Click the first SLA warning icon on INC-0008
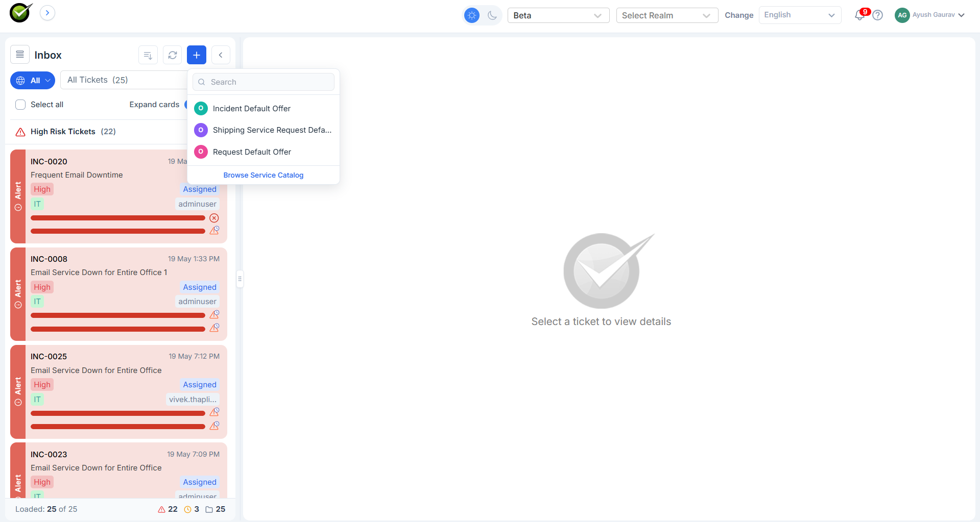Image resolution: width=980 pixels, height=522 pixels. click(214, 315)
